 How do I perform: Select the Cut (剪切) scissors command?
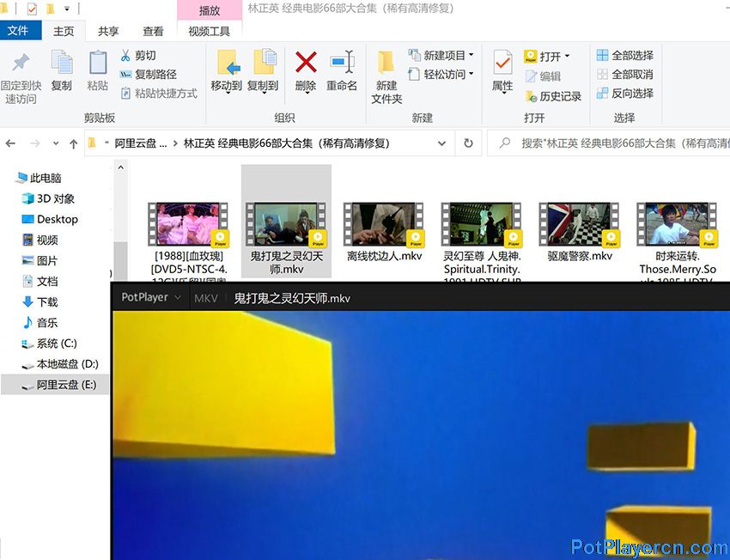tap(137, 55)
